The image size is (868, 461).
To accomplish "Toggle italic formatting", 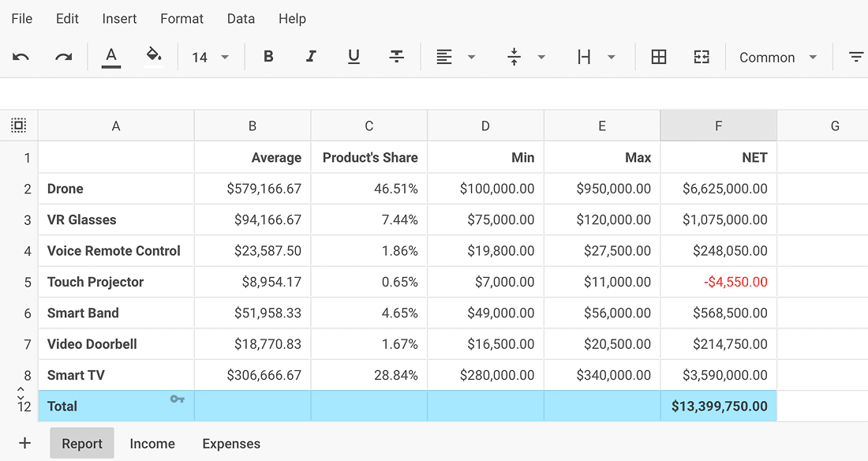I will (311, 57).
